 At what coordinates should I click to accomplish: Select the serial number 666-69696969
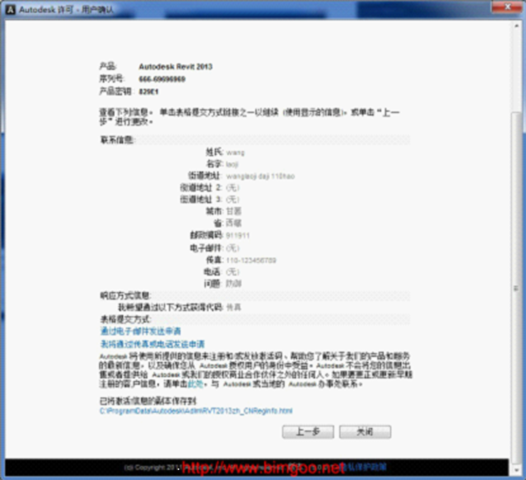(162, 79)
